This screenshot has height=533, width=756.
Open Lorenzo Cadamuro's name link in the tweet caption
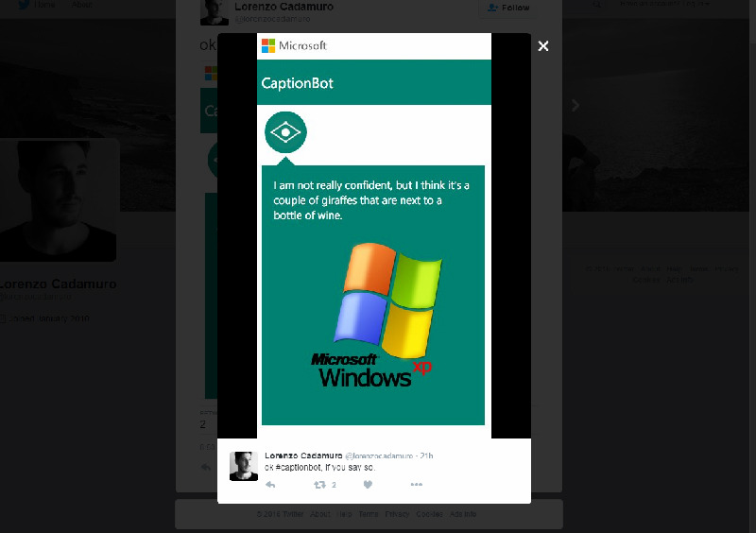click(x=303, y=456)
